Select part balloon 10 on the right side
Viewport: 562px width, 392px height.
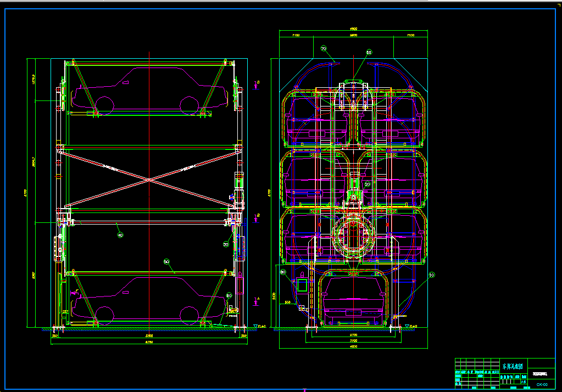(x=432, y=275)
